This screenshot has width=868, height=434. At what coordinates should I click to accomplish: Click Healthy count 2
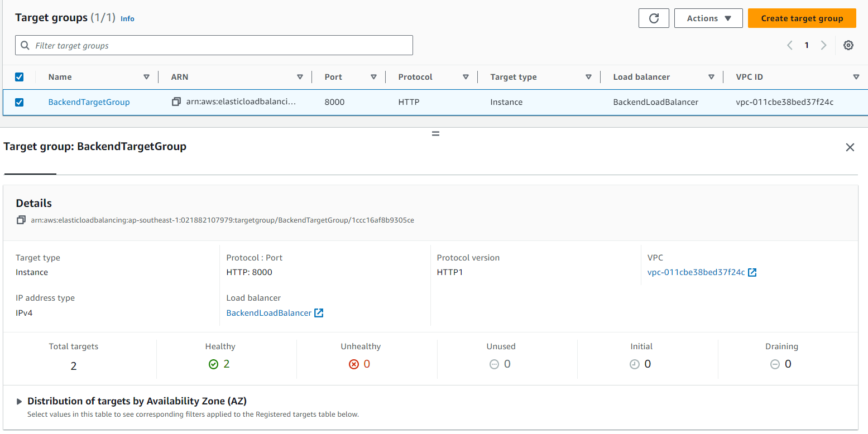227,364
